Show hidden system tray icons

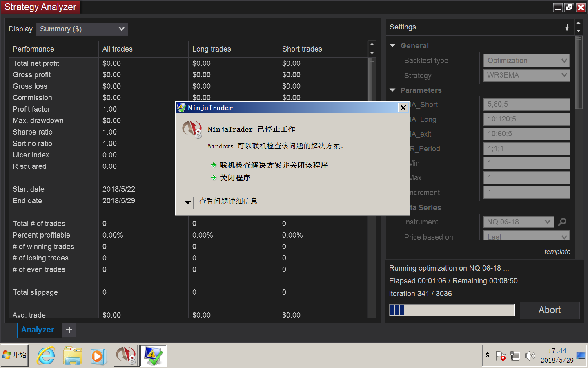point(488,355)
